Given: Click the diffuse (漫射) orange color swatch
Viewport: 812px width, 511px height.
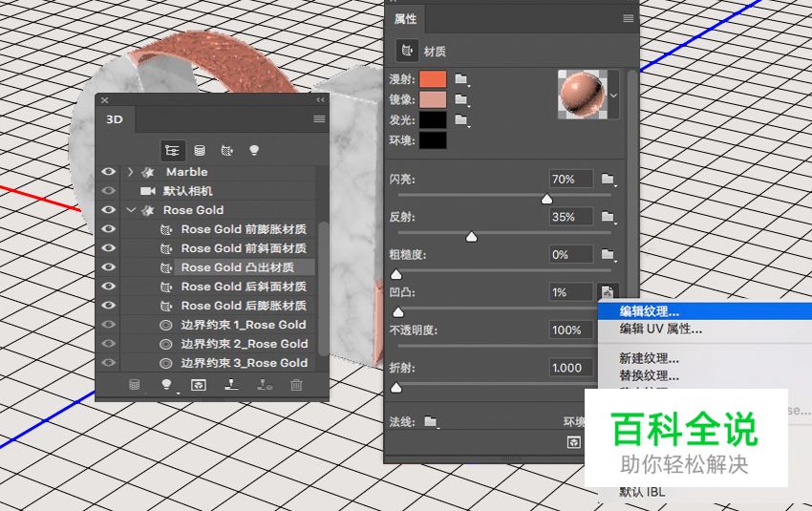Looking at the screenshot, I should click(433, 79).
